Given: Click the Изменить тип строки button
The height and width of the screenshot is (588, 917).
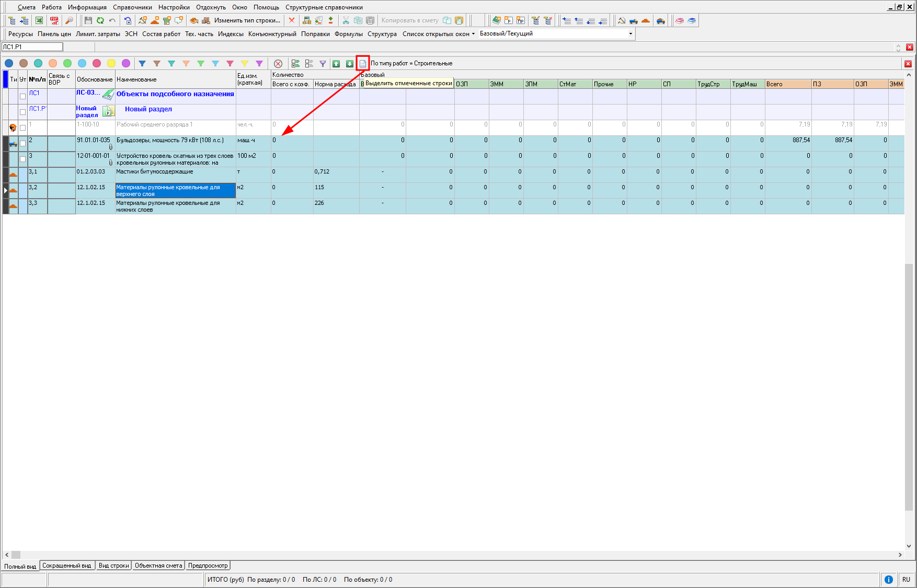Looking at the screenshot, I should click(x=247, y=20).
